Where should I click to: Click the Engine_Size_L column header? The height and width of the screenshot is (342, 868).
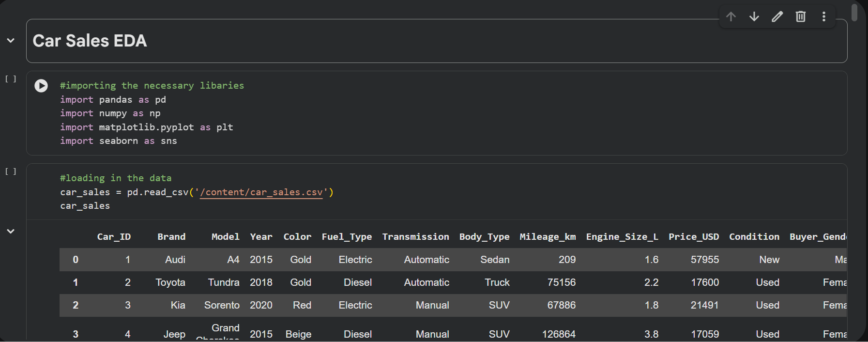622,237
